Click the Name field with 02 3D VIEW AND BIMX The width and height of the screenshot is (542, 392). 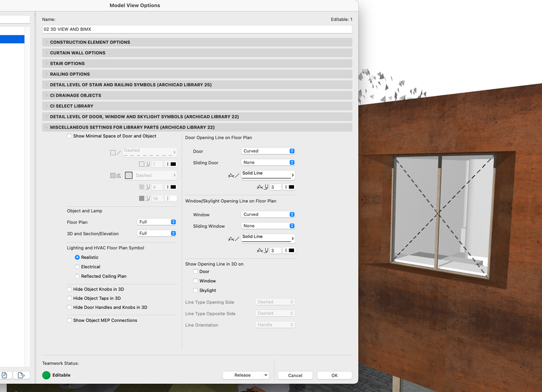[x=197, y=29]
